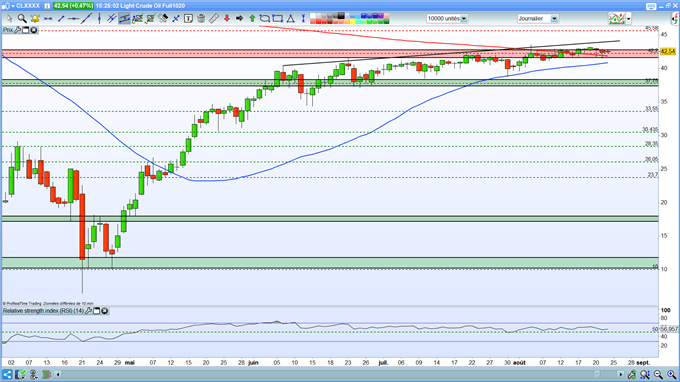
Task: Open the 10000 unités quantity dropdown
Action: point(464,19)
